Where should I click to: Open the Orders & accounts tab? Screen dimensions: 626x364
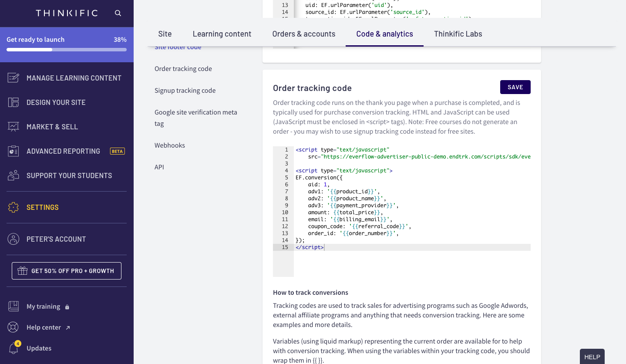pyautogui.click(x=304, y=34)
